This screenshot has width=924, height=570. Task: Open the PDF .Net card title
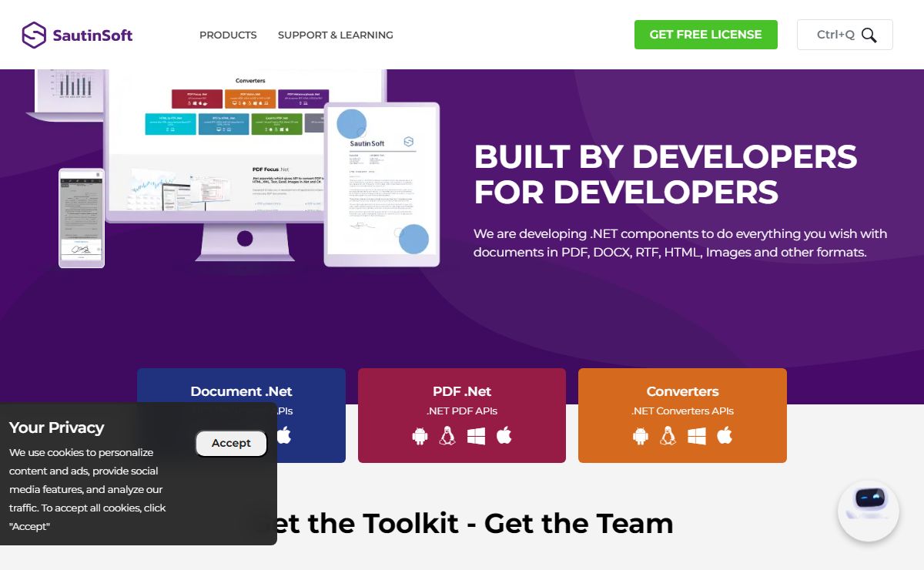point(462,391)
